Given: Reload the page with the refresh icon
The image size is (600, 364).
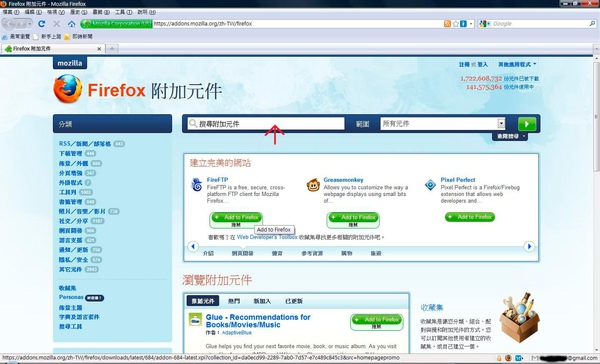Looking at the screenshot, I should coord(41,24).
